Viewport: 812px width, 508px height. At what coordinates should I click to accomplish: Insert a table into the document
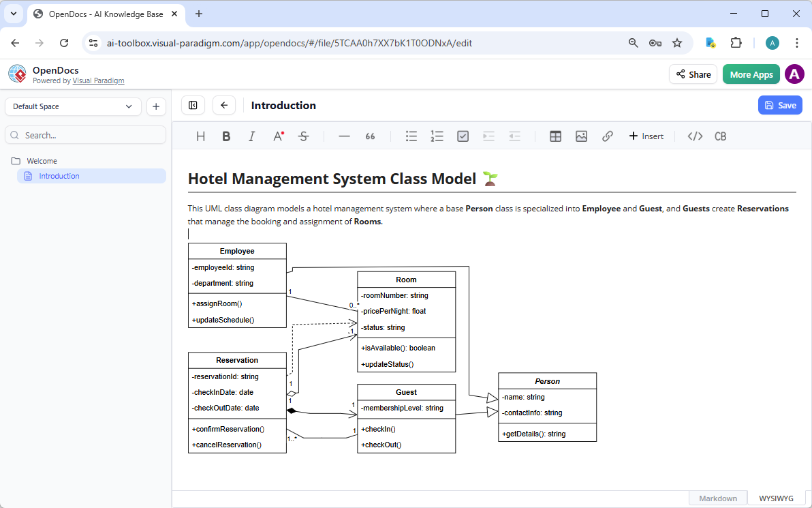tap(555, 136)
